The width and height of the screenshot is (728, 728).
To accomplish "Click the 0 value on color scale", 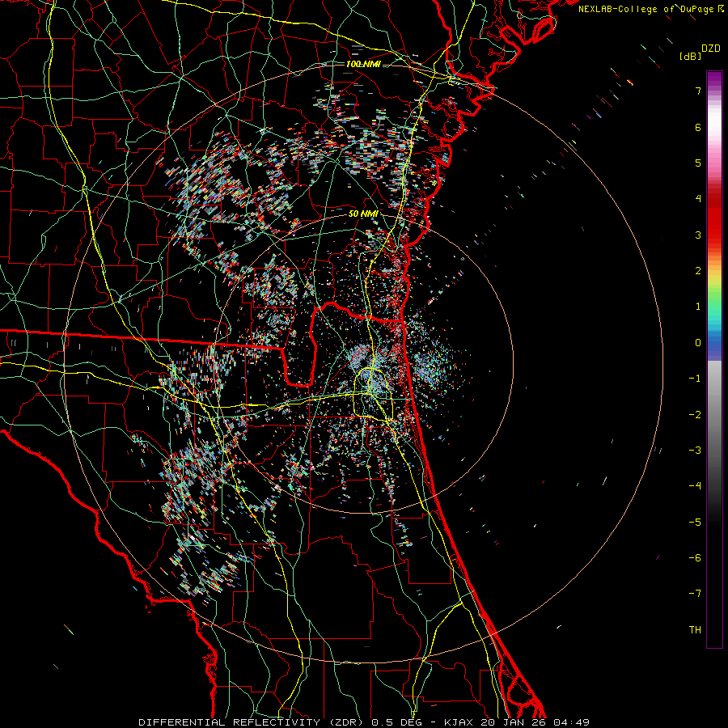I will pos(698,343).
